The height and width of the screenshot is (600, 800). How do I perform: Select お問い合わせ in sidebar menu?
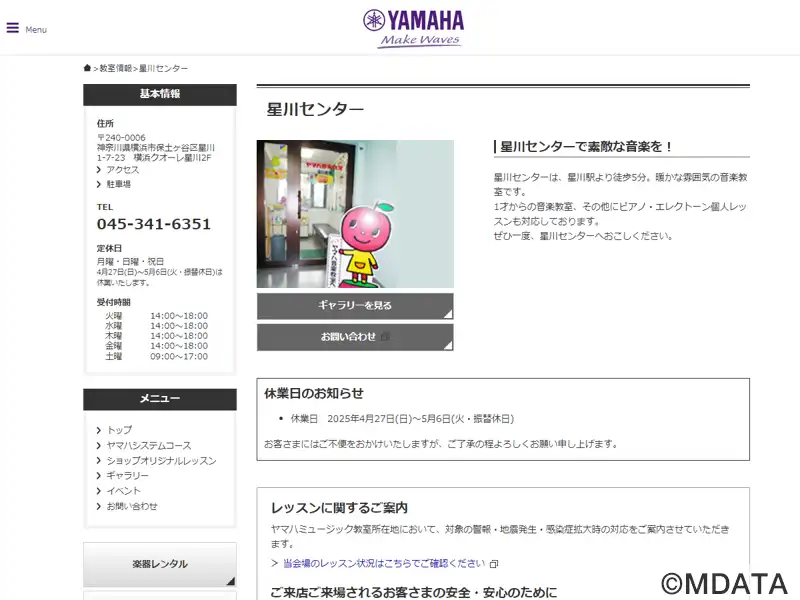point(132,506)
